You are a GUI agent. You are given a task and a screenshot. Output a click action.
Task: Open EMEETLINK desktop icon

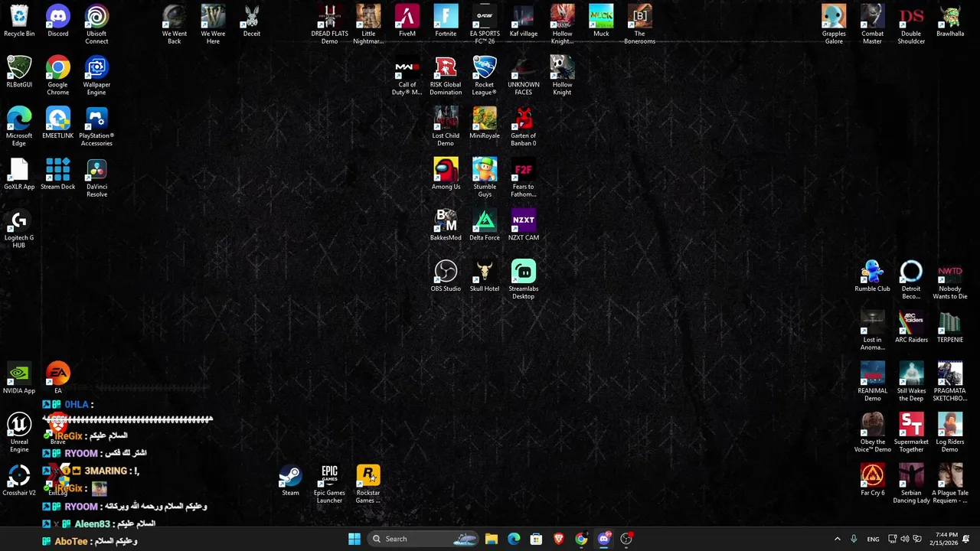57,124
